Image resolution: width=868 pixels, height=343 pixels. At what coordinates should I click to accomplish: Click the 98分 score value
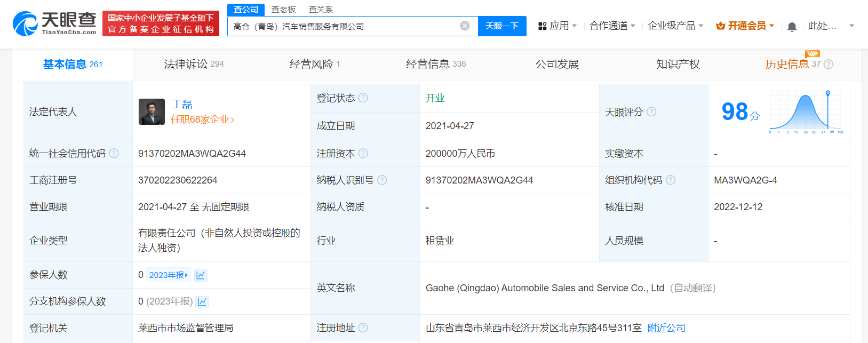point(740,112)
